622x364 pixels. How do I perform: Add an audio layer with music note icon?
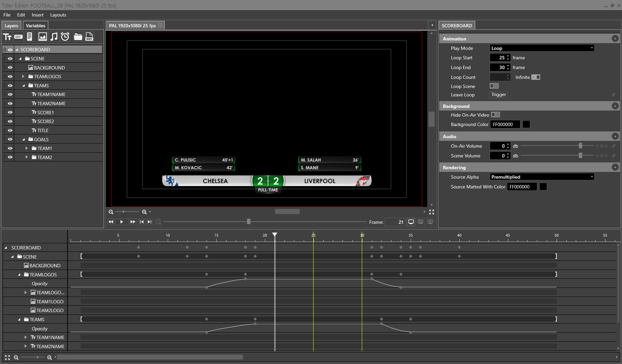point(54,37)
